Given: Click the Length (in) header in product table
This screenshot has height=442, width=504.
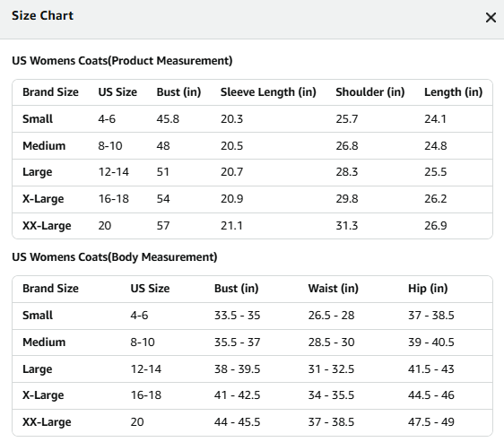Looking at the screenshot, I should click(x=453, y=92).
